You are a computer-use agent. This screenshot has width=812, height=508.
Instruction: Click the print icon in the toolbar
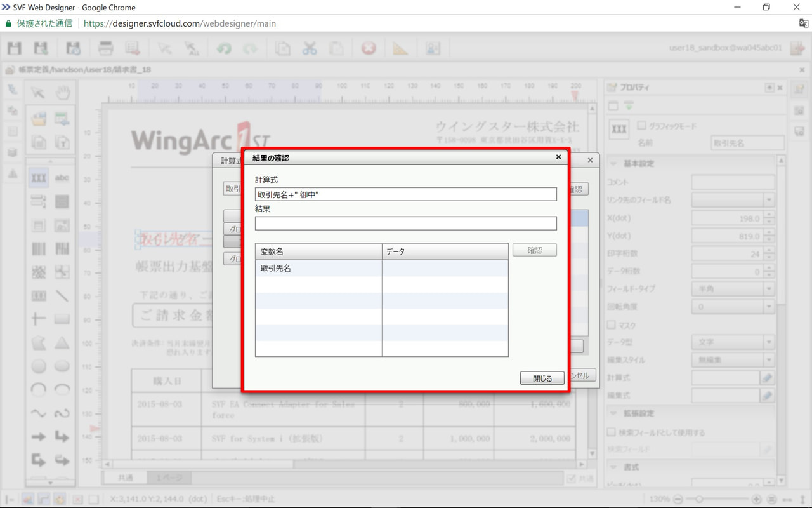pyautogui.click(x=105, y=48)
